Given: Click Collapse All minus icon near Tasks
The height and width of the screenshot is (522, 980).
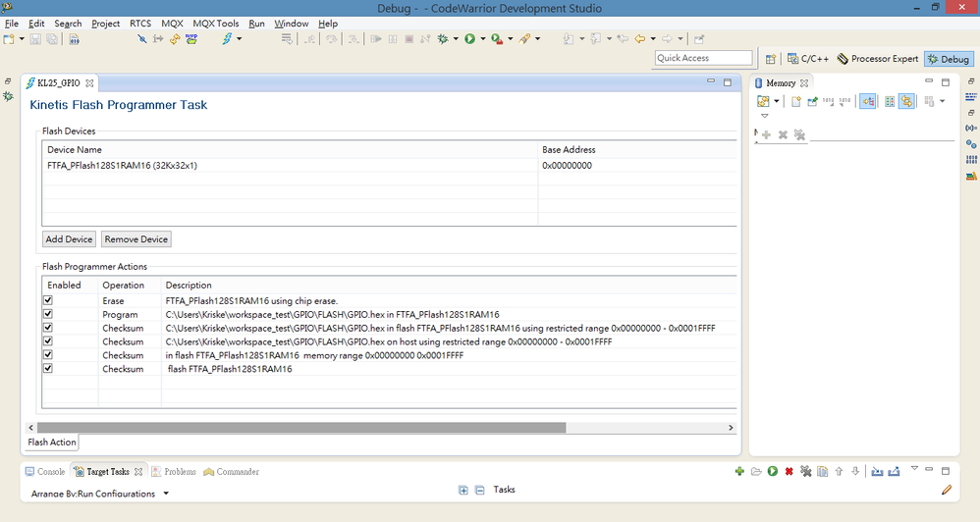Looking at the screenshot, I should click(479, 491).
